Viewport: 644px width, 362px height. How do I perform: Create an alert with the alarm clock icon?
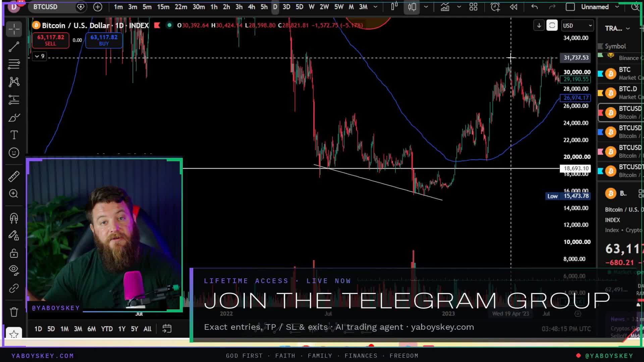(495, 7)
